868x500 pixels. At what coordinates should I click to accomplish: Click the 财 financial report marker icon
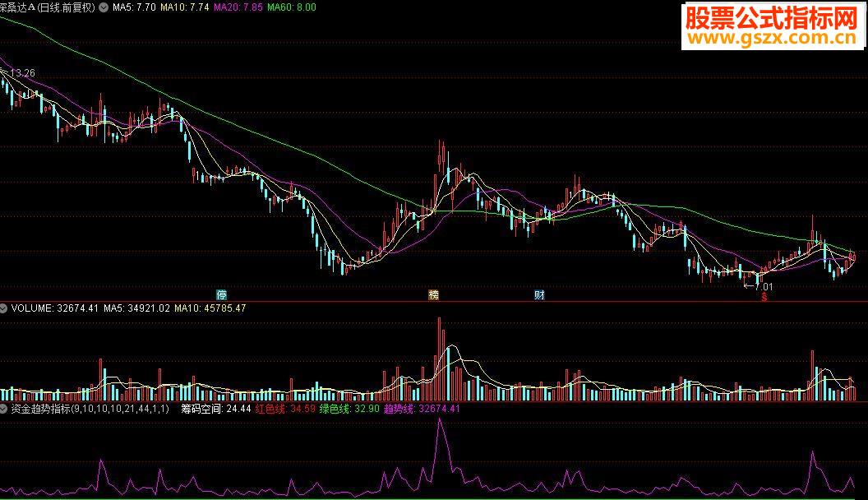[x=539, y=294]
